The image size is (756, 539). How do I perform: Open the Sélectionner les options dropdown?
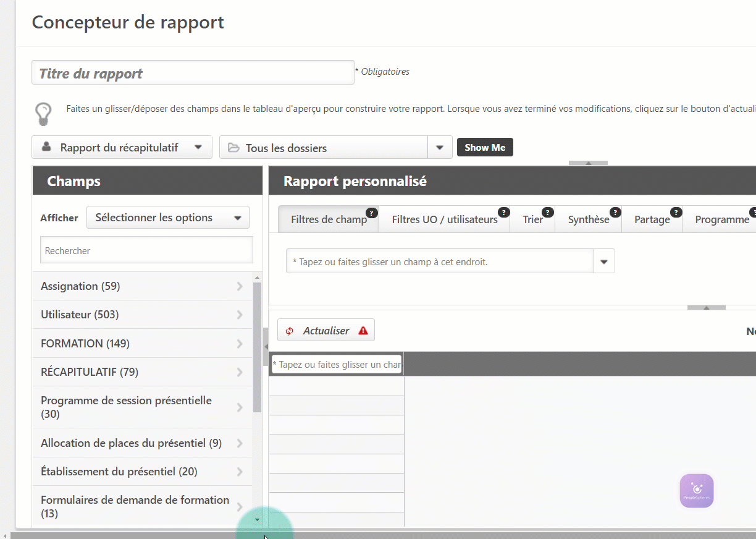(168, 218)
